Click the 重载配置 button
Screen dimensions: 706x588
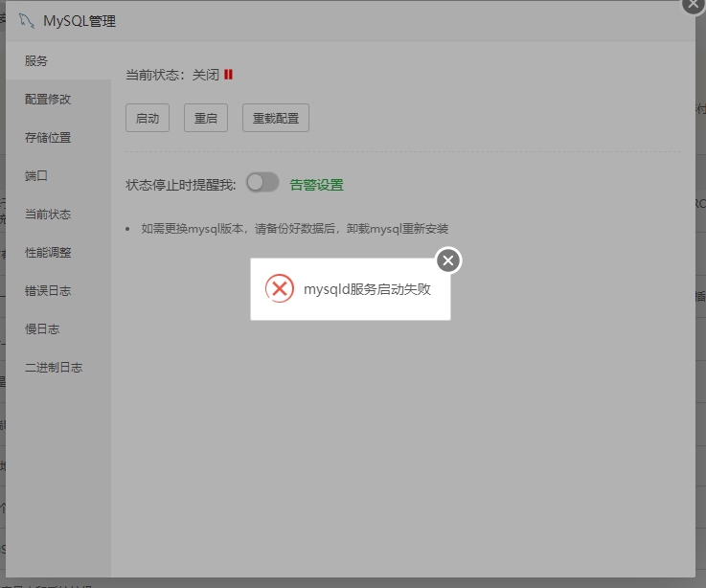276,118
